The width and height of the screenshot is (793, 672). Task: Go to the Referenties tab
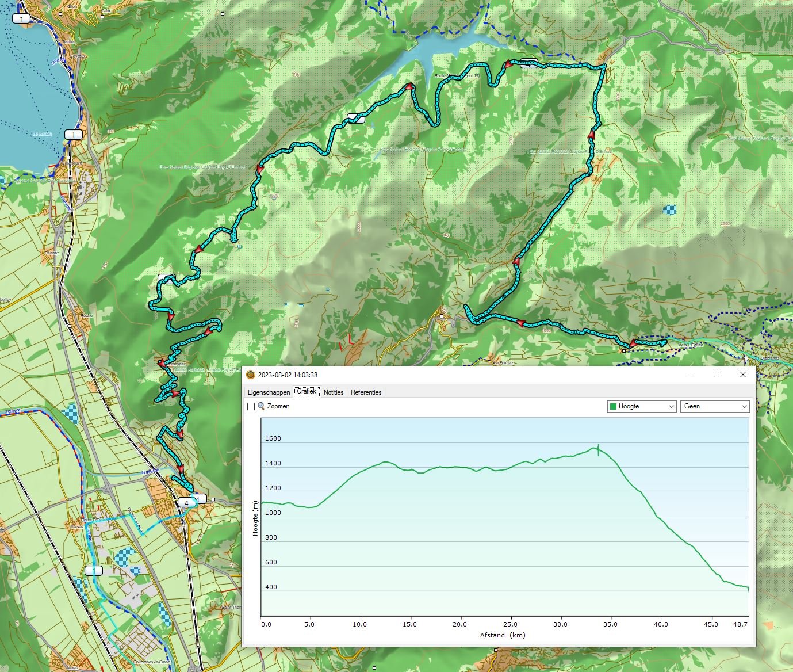(366, 392)
